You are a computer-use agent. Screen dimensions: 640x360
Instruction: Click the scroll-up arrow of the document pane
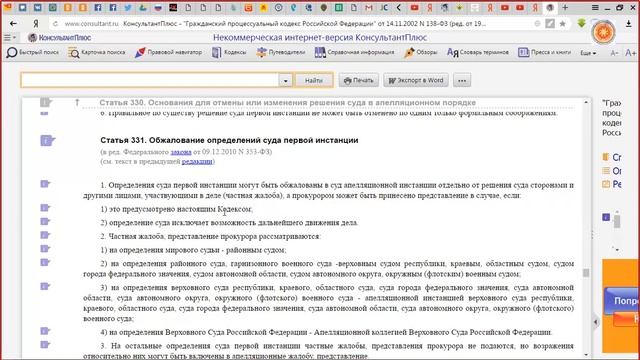586,102
